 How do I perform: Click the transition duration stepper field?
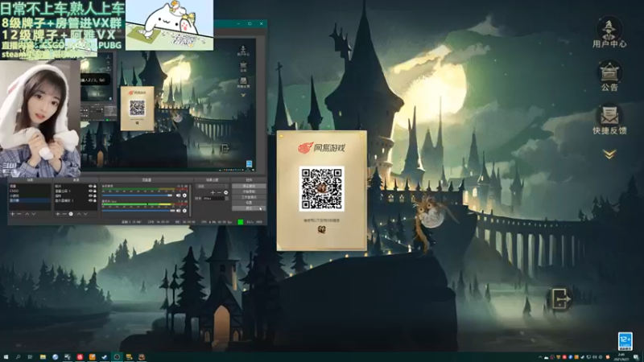coord(216,198)
